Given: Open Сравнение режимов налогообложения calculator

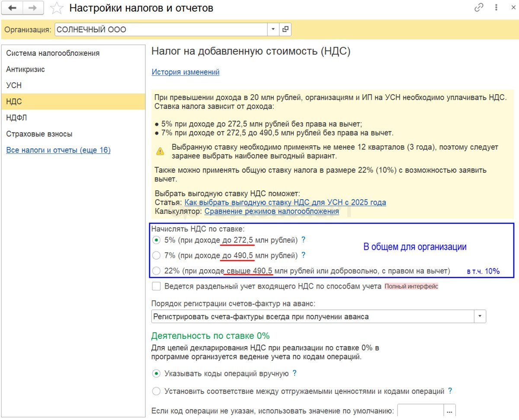Looking at the screenshot, I should (x=272, y=211).
